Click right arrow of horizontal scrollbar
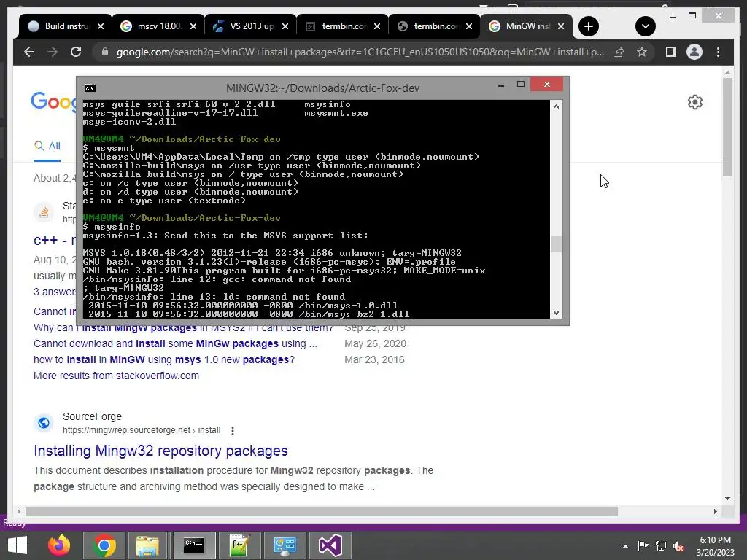Viewport: 747px width, 560px height. click(x=715, y=511)
